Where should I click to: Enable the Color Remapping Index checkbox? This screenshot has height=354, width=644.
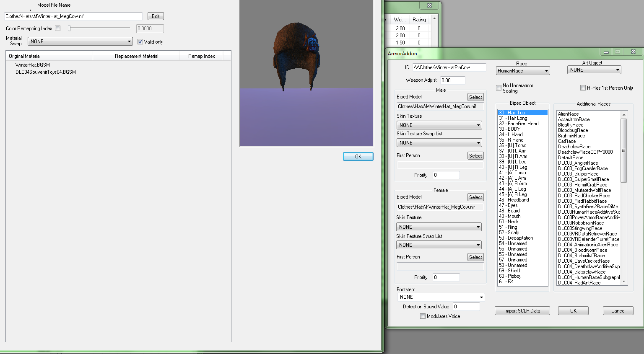[58, 28]
